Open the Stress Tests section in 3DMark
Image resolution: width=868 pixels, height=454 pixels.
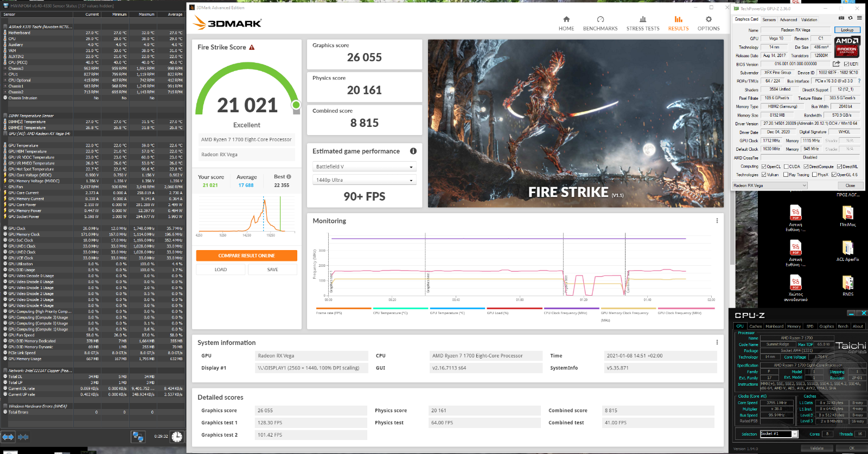[x=643, y=24]
